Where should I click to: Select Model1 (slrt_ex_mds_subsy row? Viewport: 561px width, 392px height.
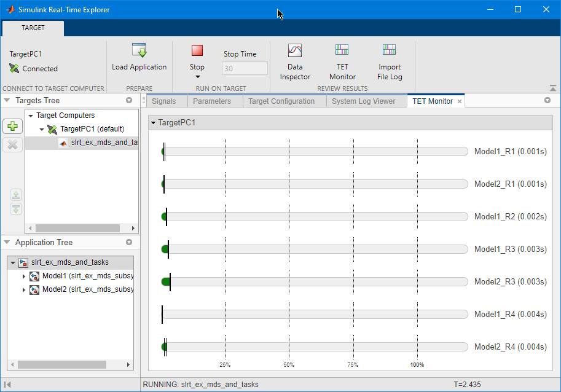(70, 276)
